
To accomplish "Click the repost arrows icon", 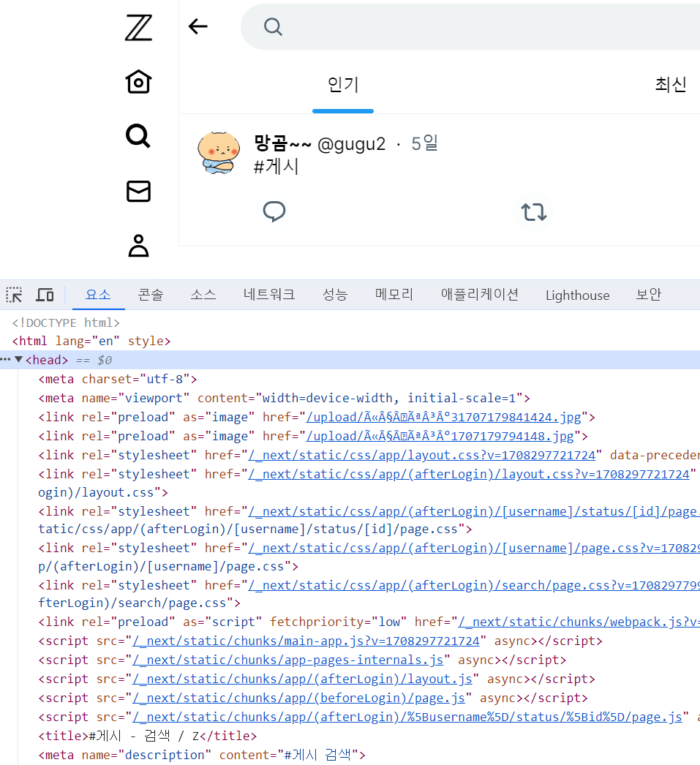I will [534, 212].
